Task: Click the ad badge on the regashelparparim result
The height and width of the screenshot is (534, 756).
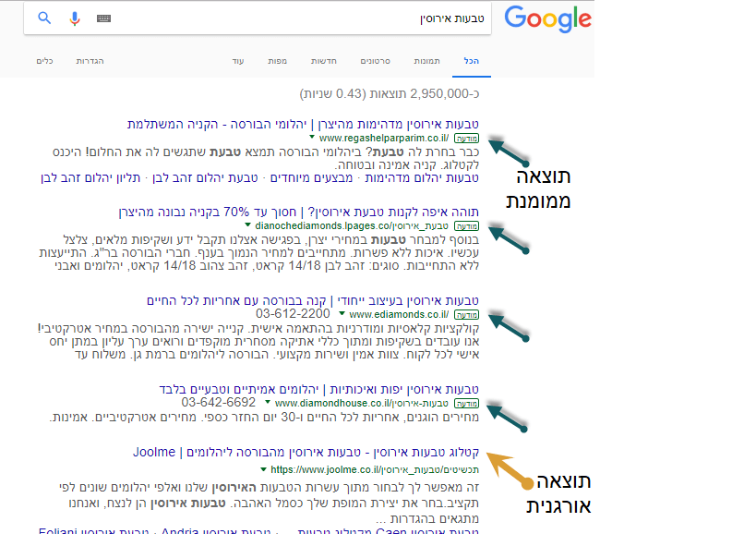Action: 467,139
